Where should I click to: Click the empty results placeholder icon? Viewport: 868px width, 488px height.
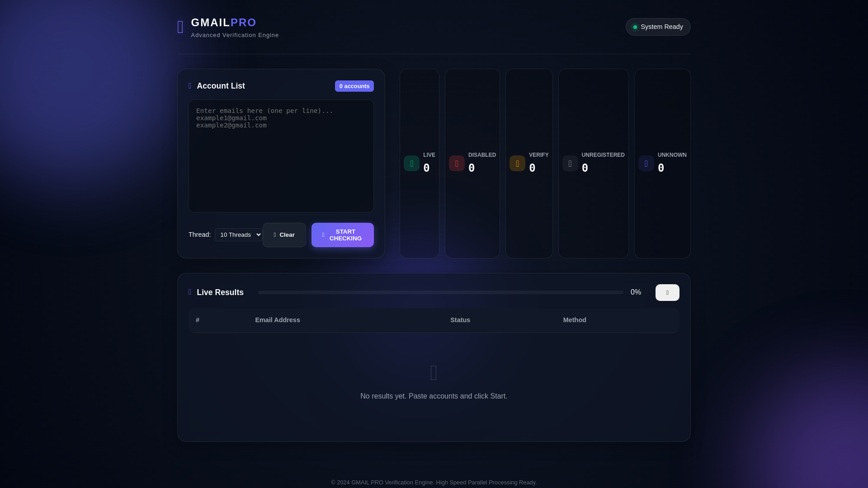coord(434,373)
